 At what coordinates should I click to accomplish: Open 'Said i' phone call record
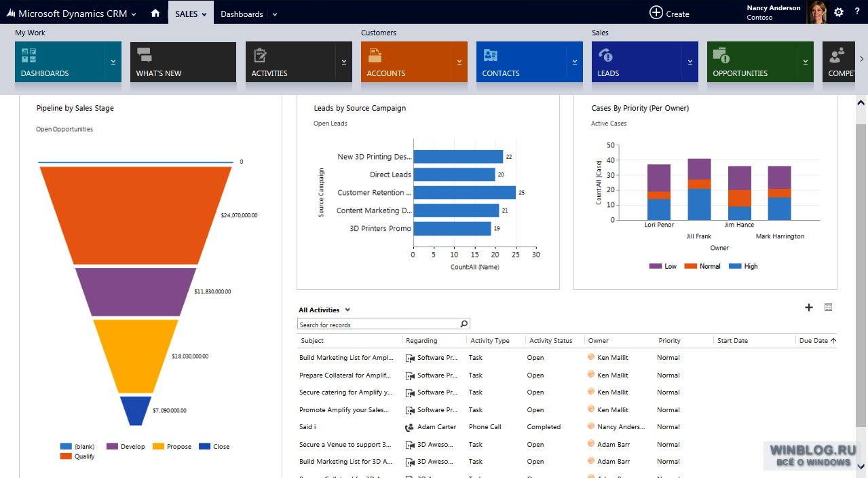[307, 427]
